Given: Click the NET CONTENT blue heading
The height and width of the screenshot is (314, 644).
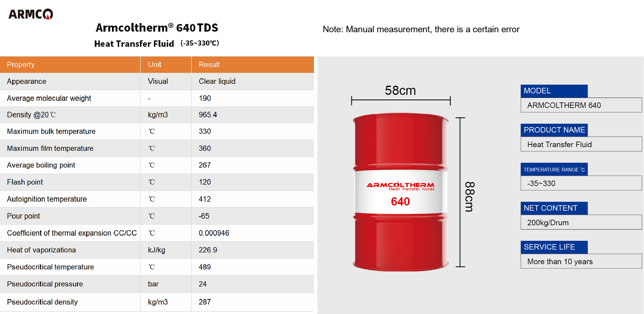Looking at the screenshot, I should pyautogui.click(x=554, y=208).
